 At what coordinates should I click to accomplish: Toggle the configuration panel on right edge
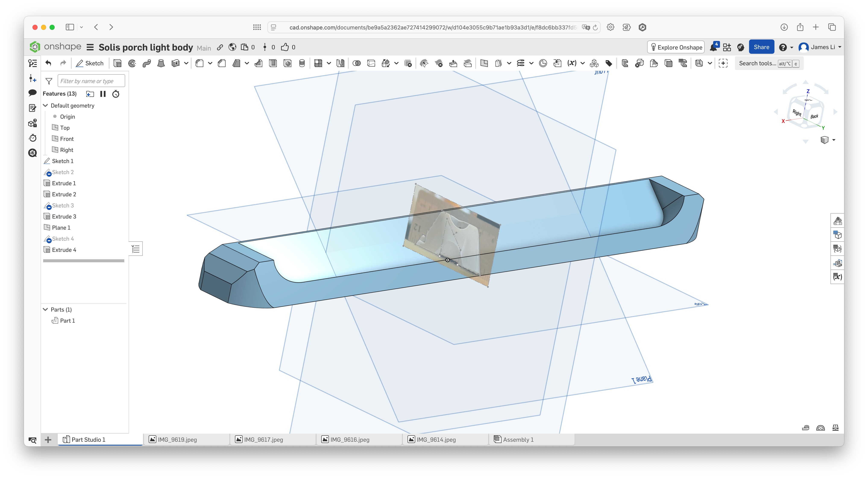[838, 235]
